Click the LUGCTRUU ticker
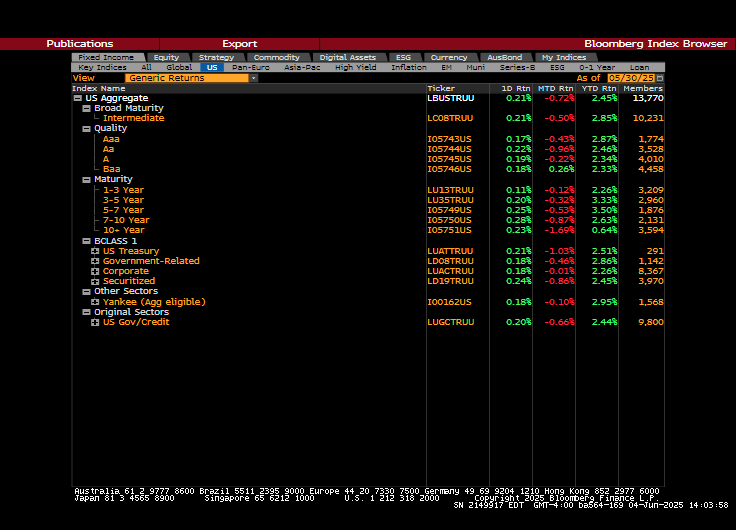 tap(451, 322)
